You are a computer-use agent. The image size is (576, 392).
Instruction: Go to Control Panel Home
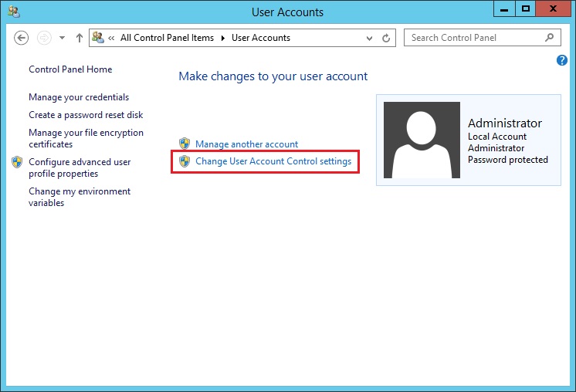pos(70,69)
